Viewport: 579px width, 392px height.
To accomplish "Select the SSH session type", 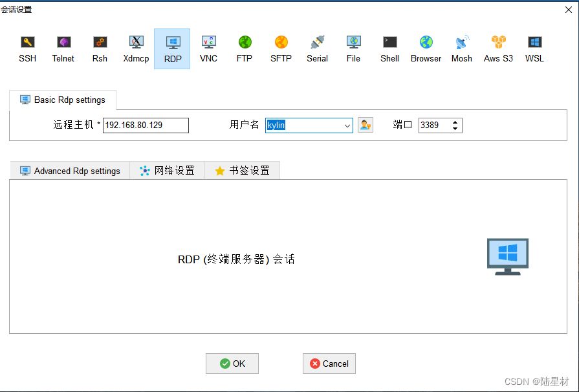I will coord(27,49).
